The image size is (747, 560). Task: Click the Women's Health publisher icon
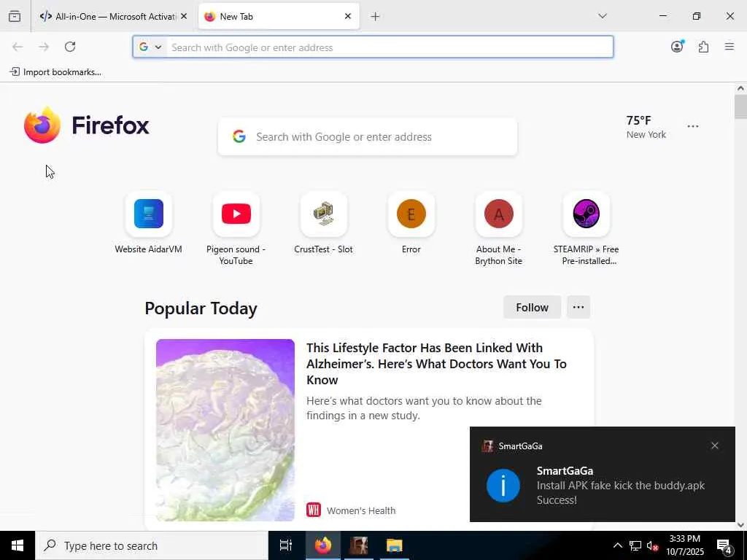(x=314, y=510)
